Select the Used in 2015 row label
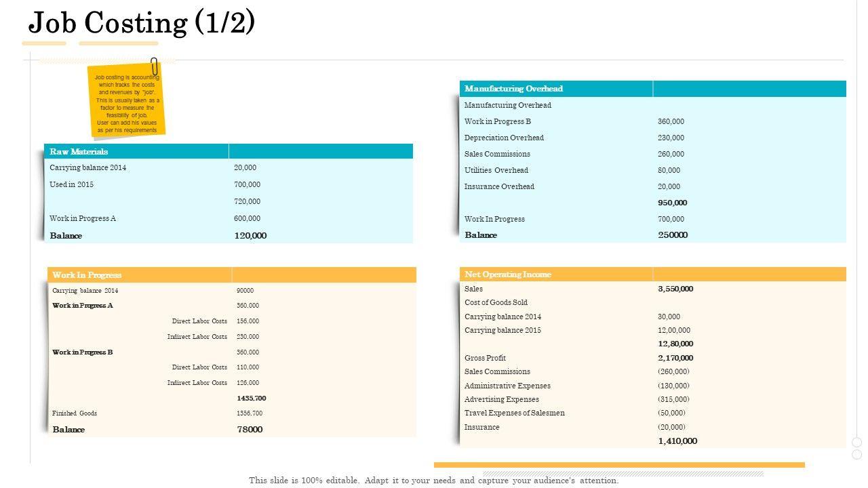The image size is (868, 488). point(71,184)
